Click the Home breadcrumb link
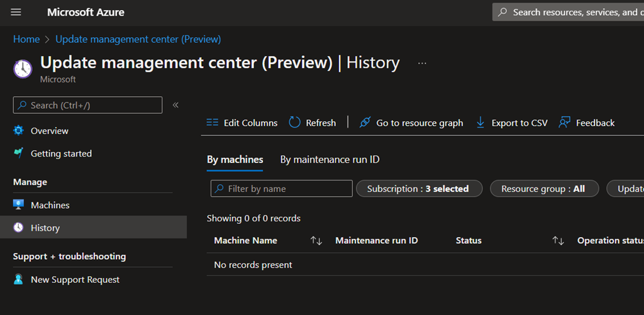 (26, 39)
